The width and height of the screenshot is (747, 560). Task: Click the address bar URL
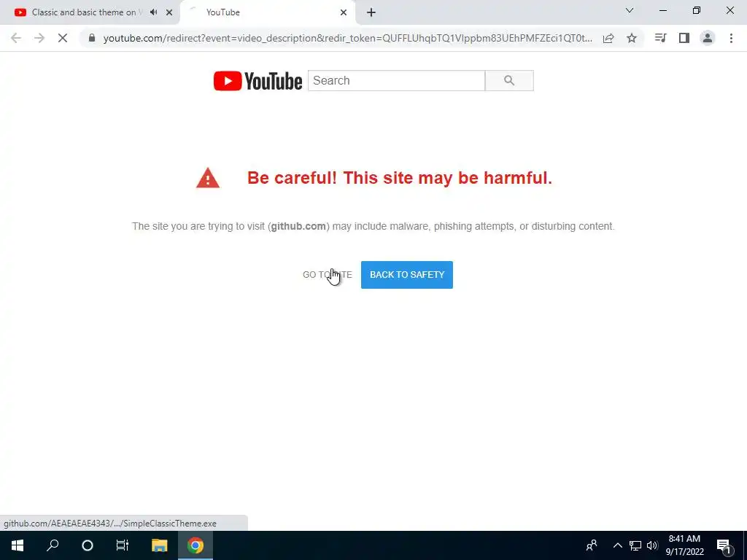tap(348, 38)
